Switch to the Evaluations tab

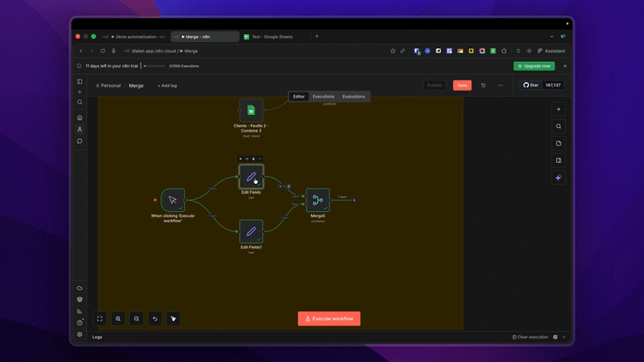pos(354,97)
